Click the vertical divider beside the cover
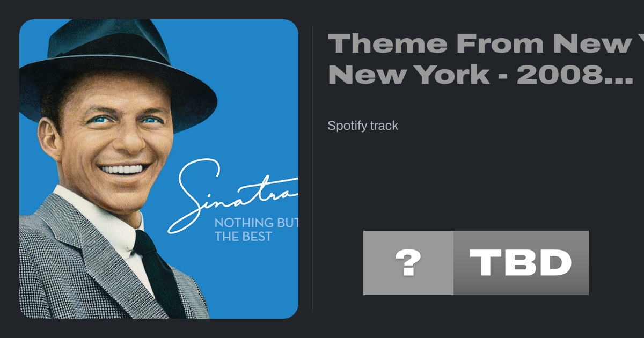Viewport: 644px width, 338px height. (x=312, y=169)
